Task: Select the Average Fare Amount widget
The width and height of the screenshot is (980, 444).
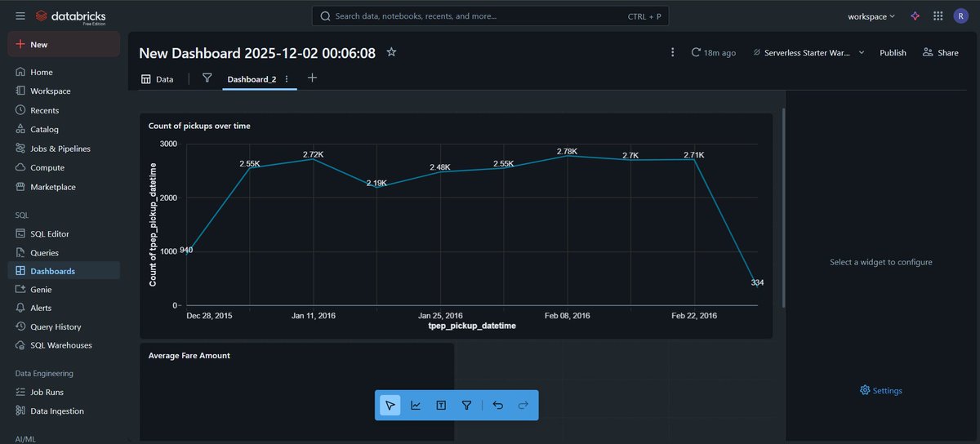Action: (x=296, y=393)
